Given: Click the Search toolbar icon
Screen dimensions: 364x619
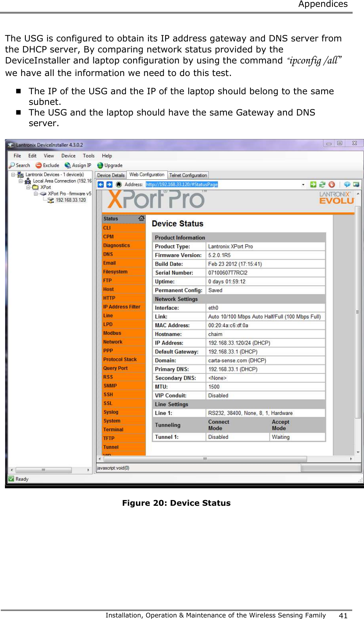Looking at the screenshot, I should 12,165.
